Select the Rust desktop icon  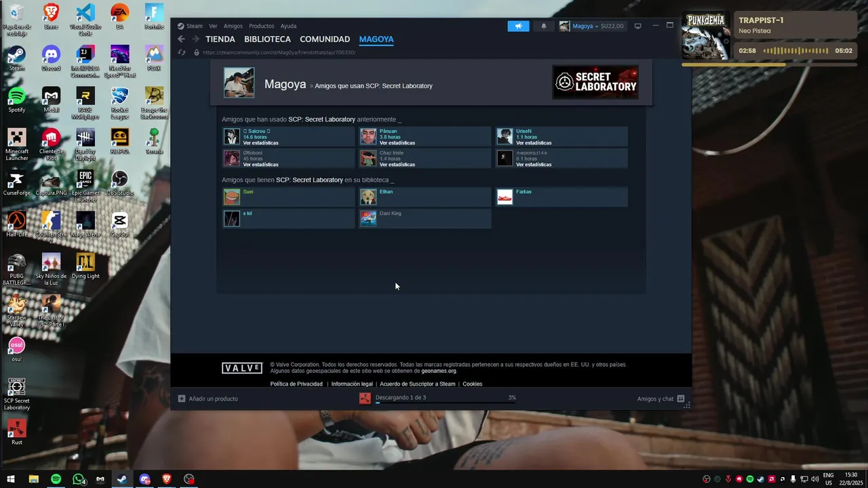(17, 432)
